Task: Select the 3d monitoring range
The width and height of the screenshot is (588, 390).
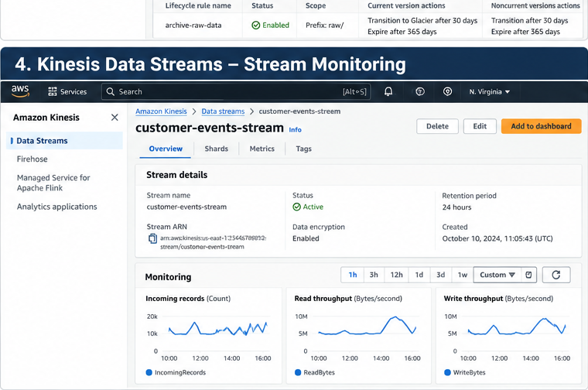Action: click(441, 275)
